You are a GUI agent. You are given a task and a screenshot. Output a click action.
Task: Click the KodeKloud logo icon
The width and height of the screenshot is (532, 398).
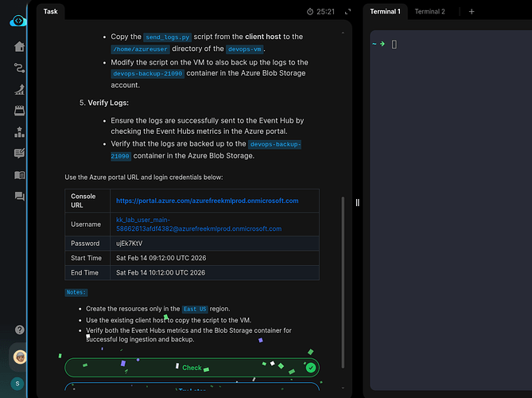(17, 19)
